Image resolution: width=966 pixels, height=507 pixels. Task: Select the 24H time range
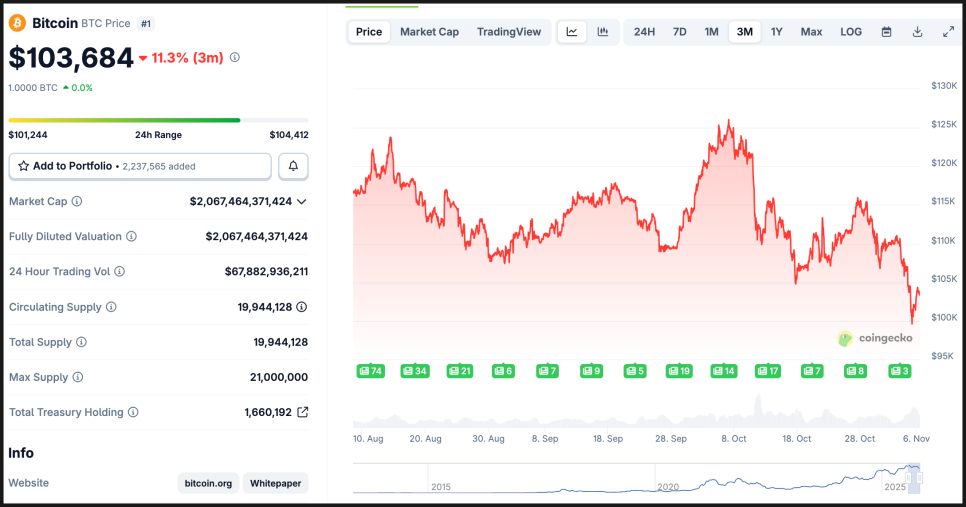(x=645, y=32)
